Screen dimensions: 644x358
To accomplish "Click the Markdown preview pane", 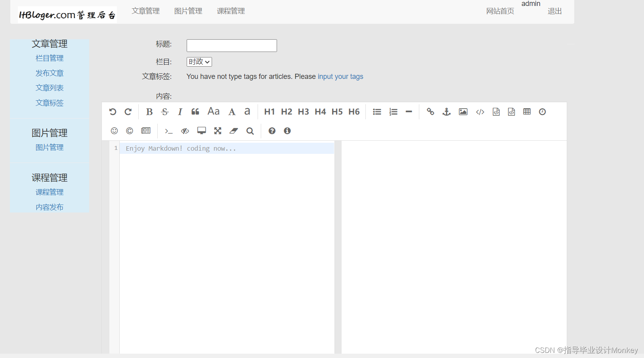I will pyautogui.click(x=454, y=247).
